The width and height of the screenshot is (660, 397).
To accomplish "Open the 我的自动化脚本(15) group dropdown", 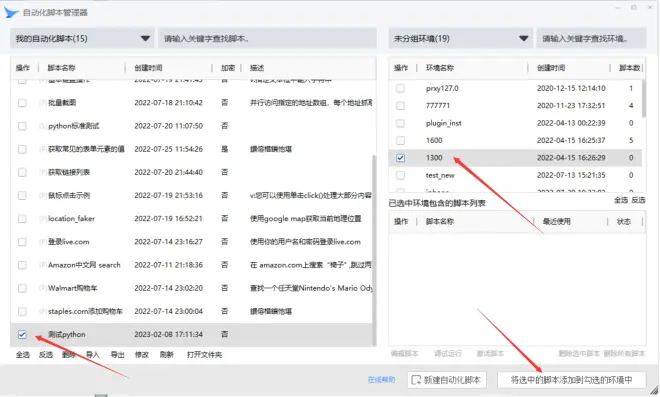I will (x=82, y=38).
